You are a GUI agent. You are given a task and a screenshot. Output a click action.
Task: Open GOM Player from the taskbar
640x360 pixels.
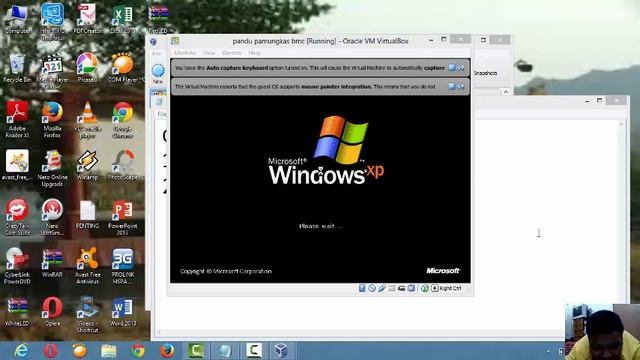pos(80,351)
